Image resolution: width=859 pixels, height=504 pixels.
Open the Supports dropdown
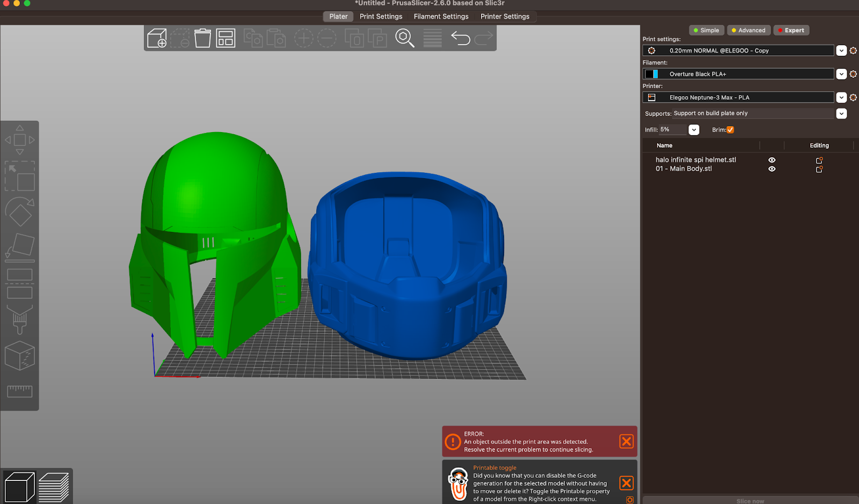coord(841,114)
